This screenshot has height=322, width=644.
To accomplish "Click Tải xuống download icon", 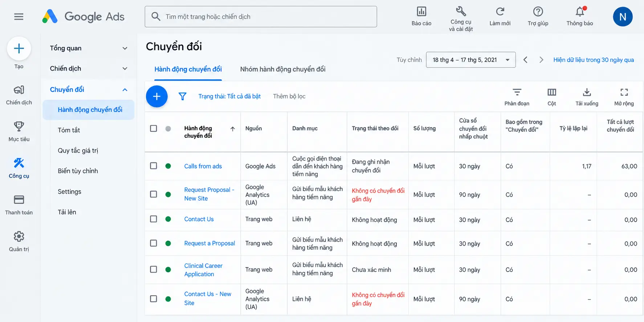I will coord(587,92).
